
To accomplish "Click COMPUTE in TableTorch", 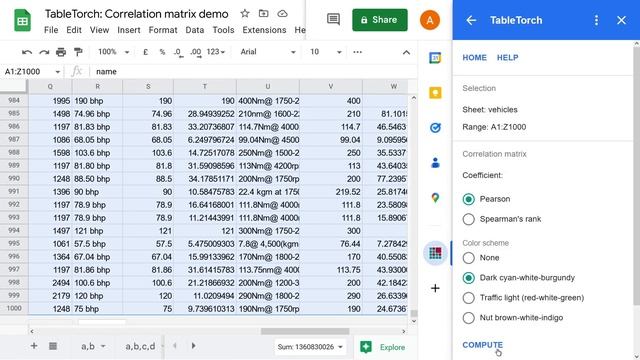I will (482, 345).
